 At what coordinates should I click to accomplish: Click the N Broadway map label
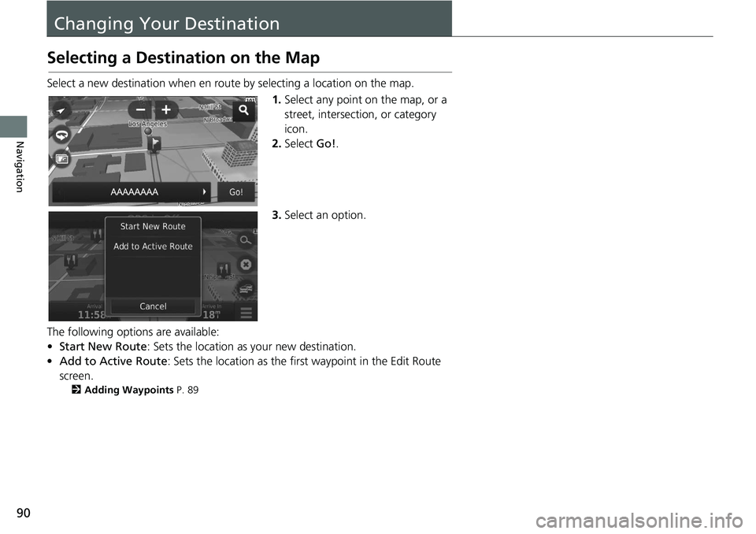[x=218, y=120]
